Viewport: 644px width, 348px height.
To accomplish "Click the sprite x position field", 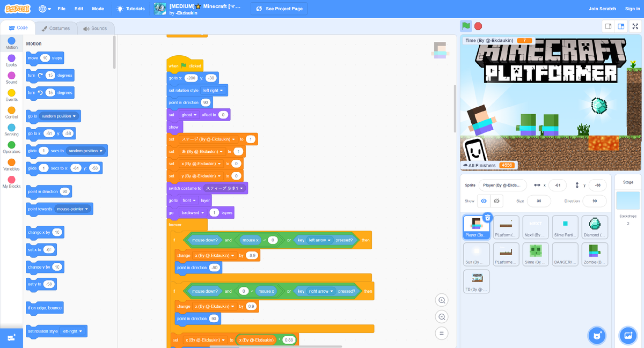I will pyautogui.click(x=558, y=185).
